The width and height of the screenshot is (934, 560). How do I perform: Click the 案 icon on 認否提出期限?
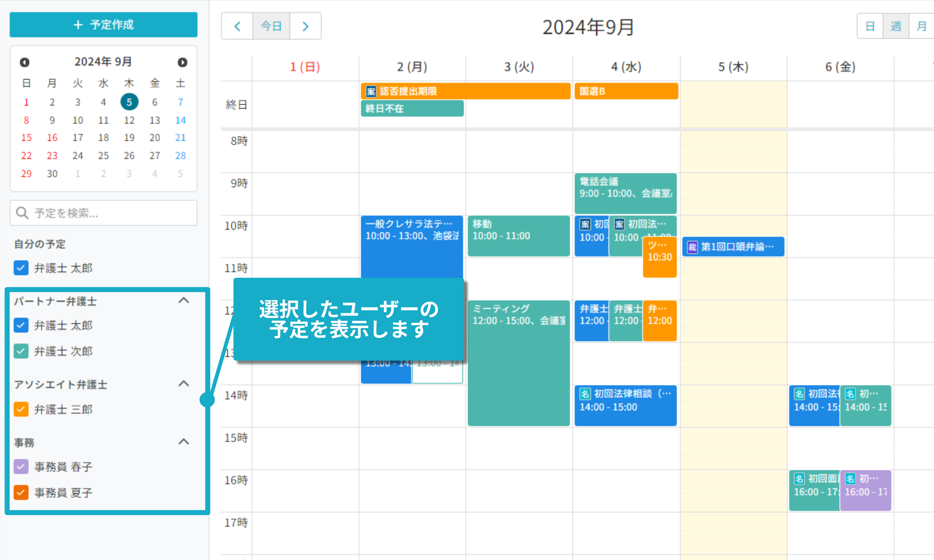371,91
